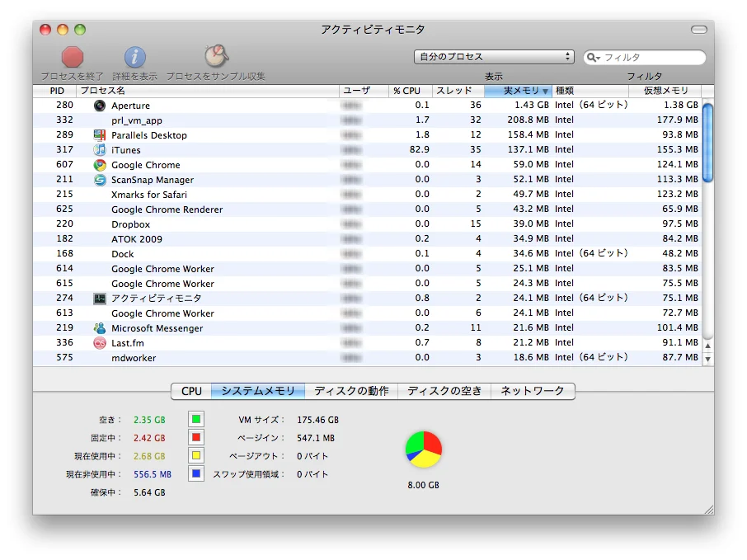Click the blue 現在非使用中 color swatch
Image resolution: width=747 pixels, height=560 pixels.
coord(195,473)
